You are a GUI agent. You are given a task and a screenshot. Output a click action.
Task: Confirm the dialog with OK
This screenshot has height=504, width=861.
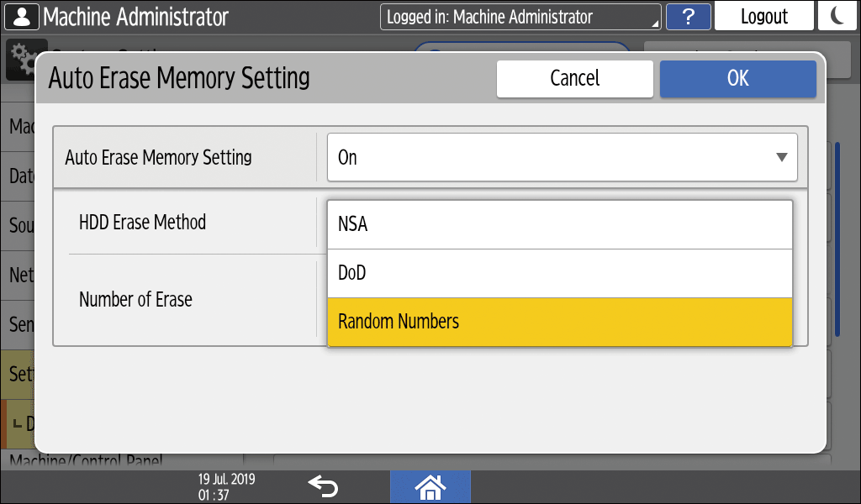pyautogui.click(x=737, y=78)
